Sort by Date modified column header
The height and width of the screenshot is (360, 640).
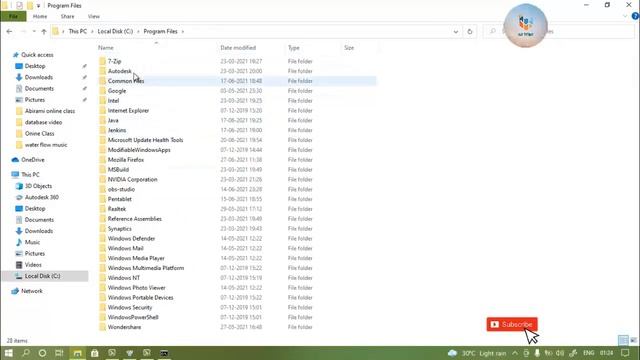pos(238,48)
